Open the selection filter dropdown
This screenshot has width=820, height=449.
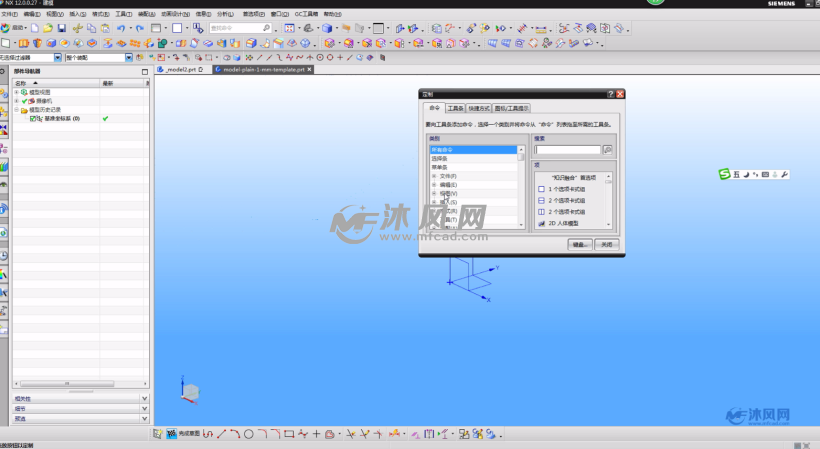point(58,57)
